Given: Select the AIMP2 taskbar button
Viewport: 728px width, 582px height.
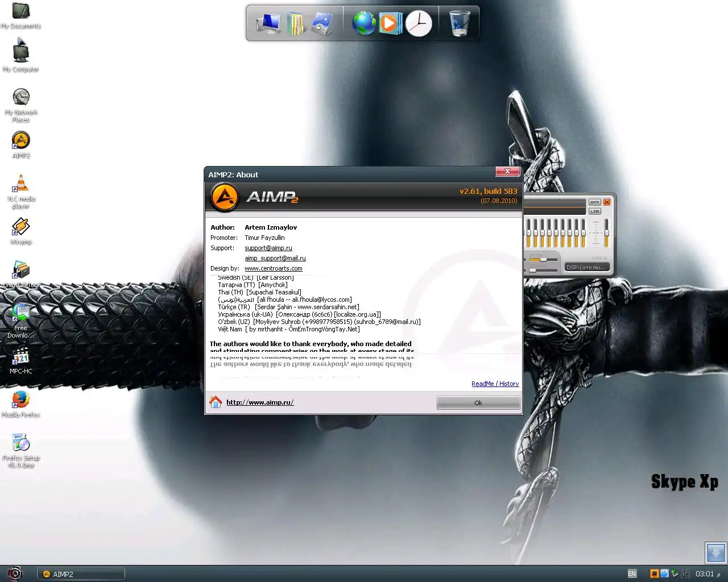Looking at the screenshot, I should [81, 574].
